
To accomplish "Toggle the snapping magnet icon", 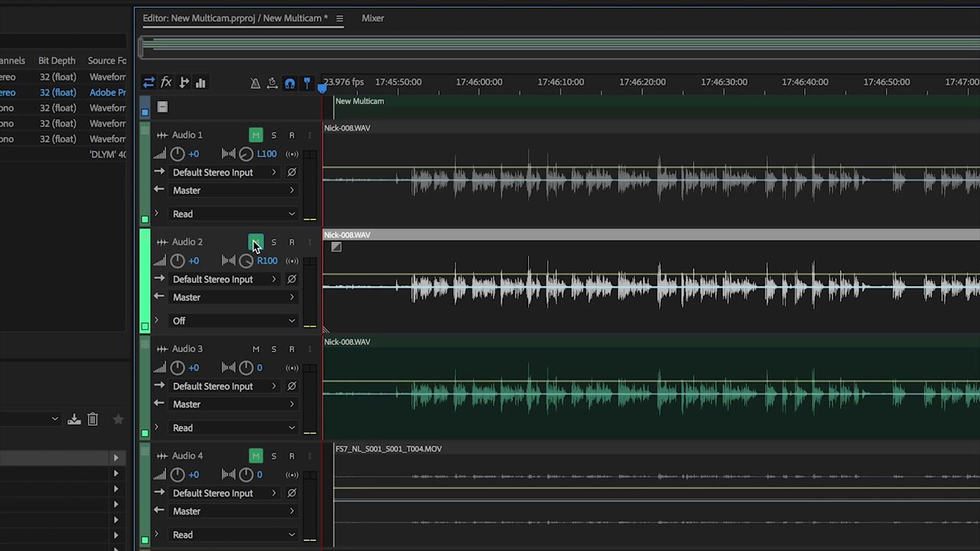I will pos(289,83).
